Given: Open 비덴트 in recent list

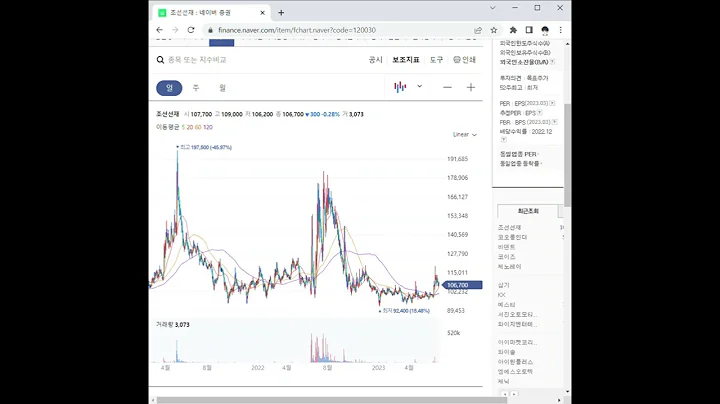Looking at the screenshot, I should tap(506, 247).
